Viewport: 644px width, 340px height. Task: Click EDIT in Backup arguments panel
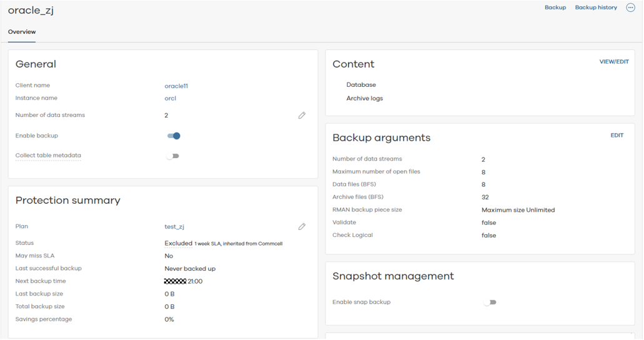tap(617, 136)
